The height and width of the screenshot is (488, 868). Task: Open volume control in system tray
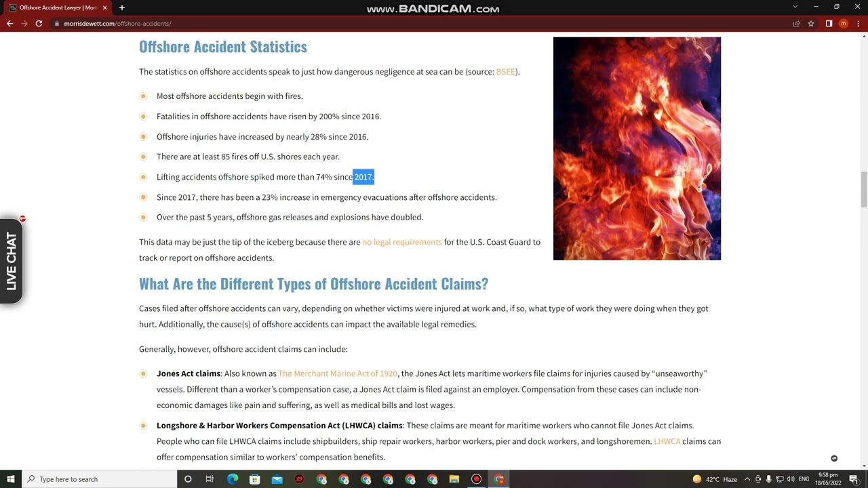click(x=791, y=479)
